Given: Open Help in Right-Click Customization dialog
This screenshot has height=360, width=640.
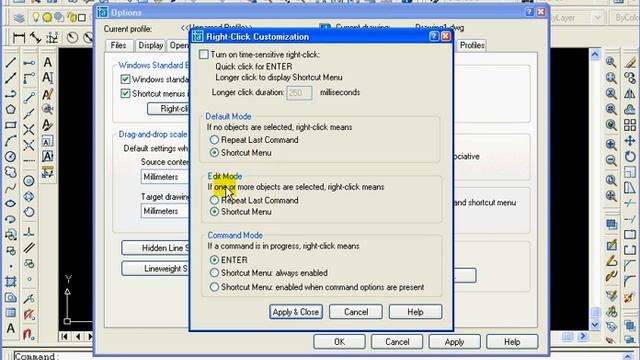Looking at the screenshot, I should (x=415, y=312).
